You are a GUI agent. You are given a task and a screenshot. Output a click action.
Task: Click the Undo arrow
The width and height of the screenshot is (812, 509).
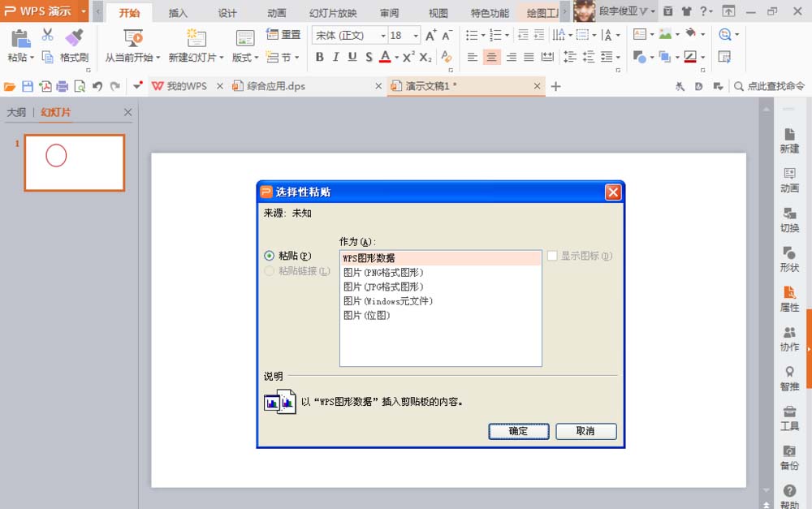click(97, 87)
